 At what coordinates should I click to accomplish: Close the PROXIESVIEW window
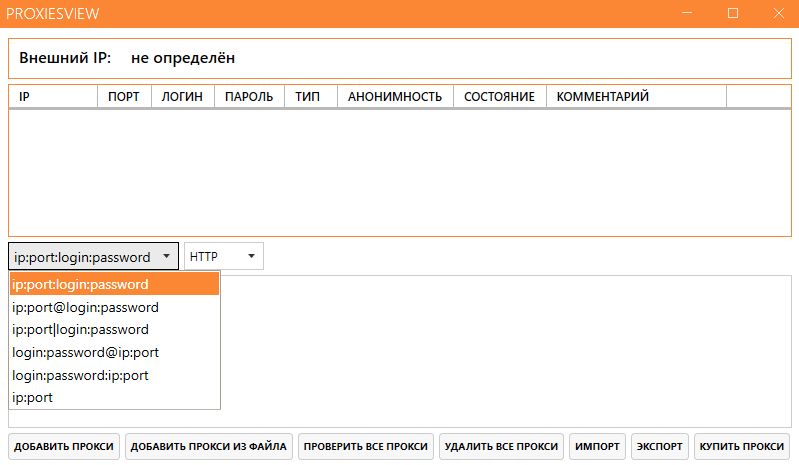(778, 13)
